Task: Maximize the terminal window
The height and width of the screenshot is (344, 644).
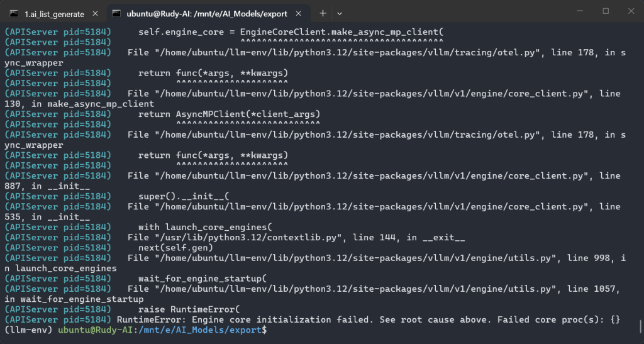Action: pyautogui.click(x=606, y=11)
